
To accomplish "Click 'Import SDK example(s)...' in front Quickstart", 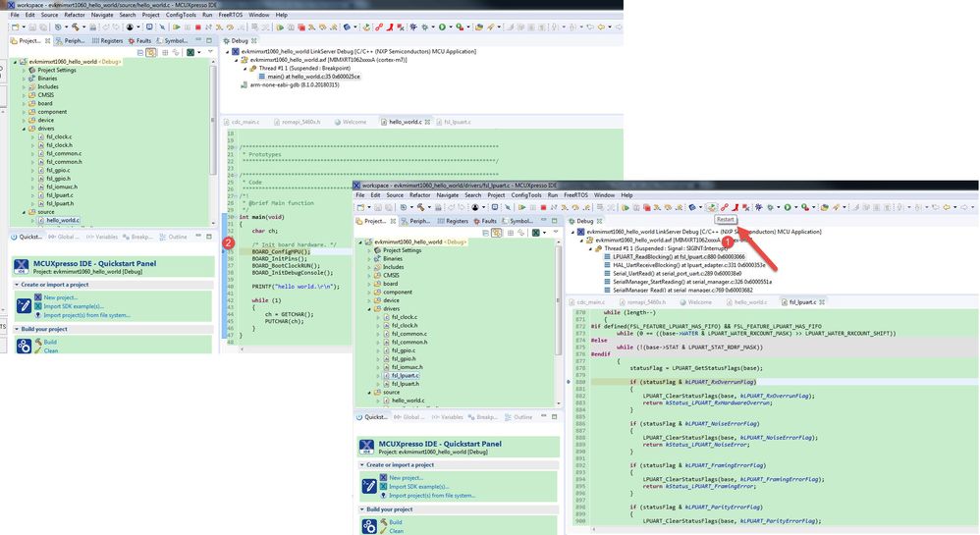I will coord(418,486).
